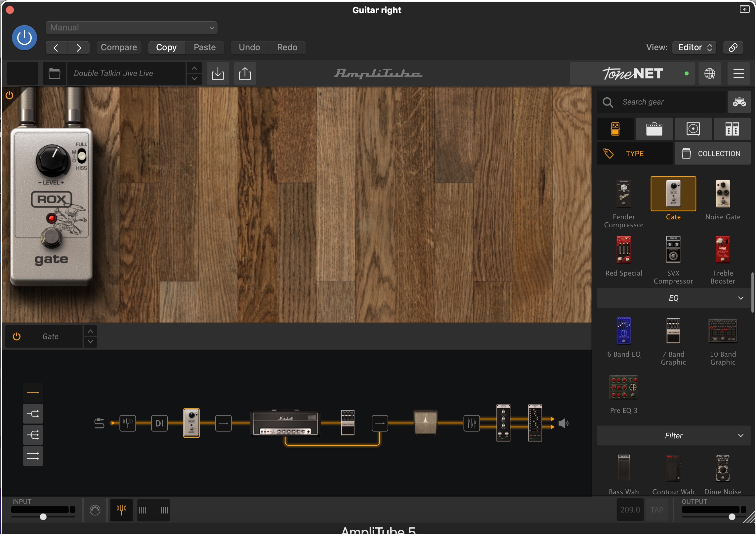This screenshot has height=534, width=756.
Task: Click the TAP tempo button
Action: click(656, 510)
